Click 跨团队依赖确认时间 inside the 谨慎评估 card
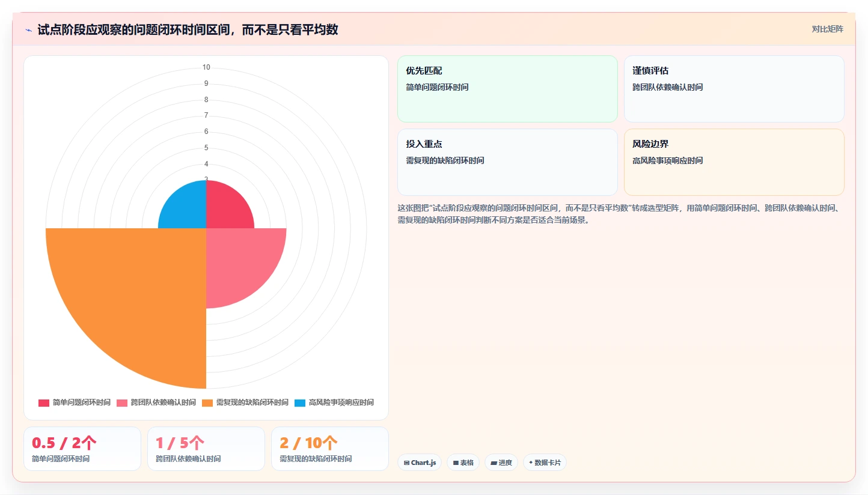This screenshot has height=495, width=868. pos(667,87)
